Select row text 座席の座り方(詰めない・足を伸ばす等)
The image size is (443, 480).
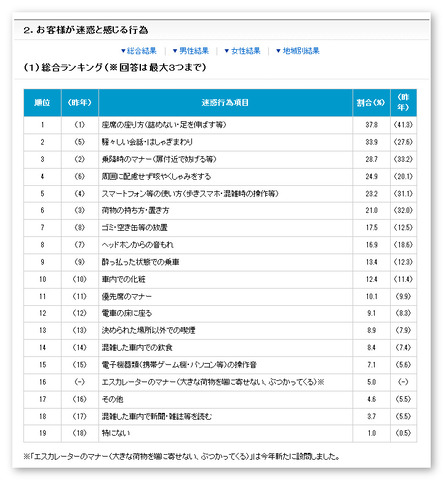(x=164, y=125)
